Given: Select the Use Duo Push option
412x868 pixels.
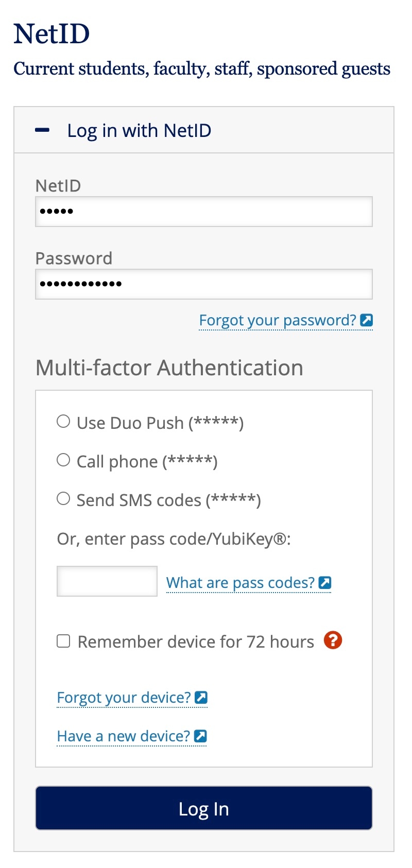Looking at the screenshot, I should coord(63,422).
